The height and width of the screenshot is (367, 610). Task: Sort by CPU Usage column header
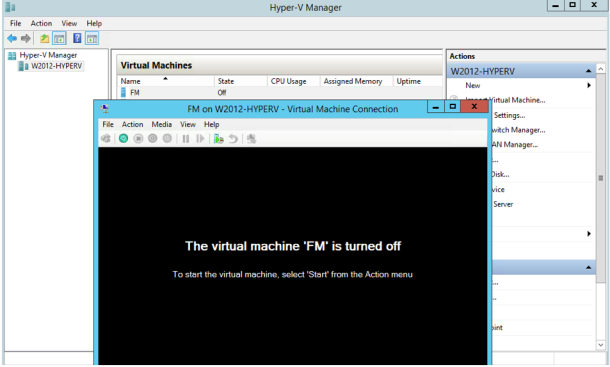(294, 81)
